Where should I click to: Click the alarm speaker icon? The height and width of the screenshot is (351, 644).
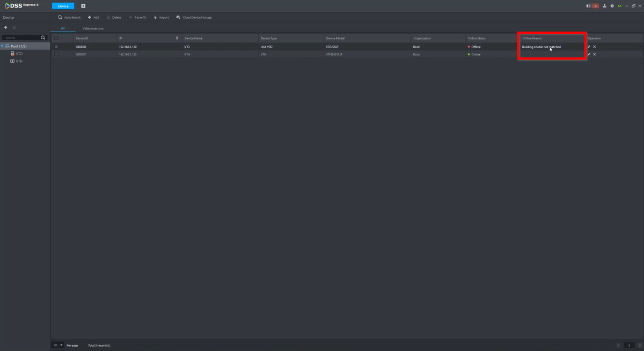588,6
